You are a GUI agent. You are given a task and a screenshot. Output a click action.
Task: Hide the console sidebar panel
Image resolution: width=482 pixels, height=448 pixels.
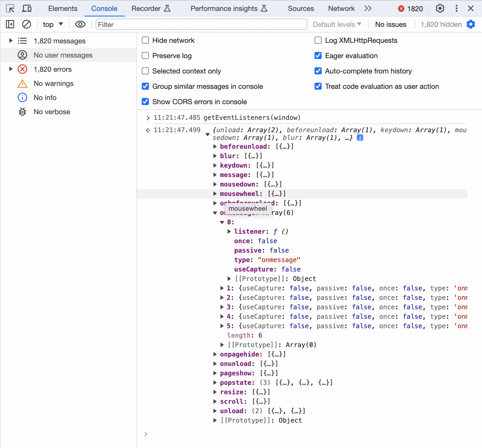pos(10,24)
